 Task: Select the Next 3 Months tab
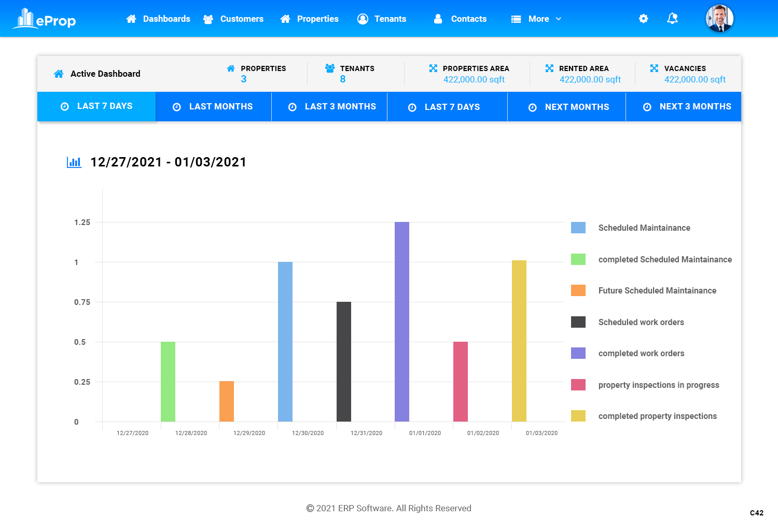tap(687, 107)
